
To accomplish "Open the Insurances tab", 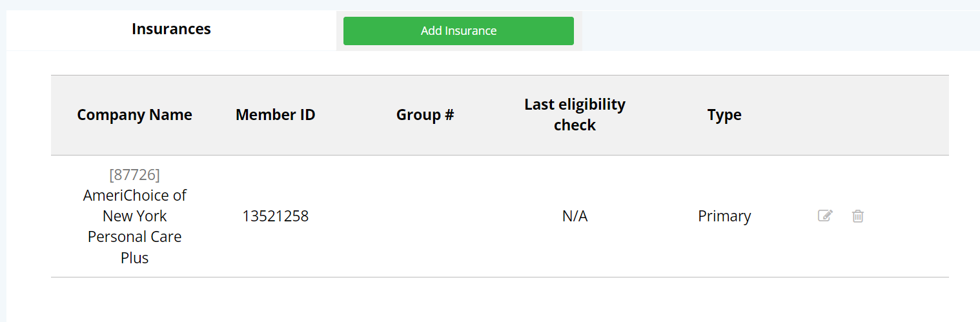I will [x=171, y=29].
